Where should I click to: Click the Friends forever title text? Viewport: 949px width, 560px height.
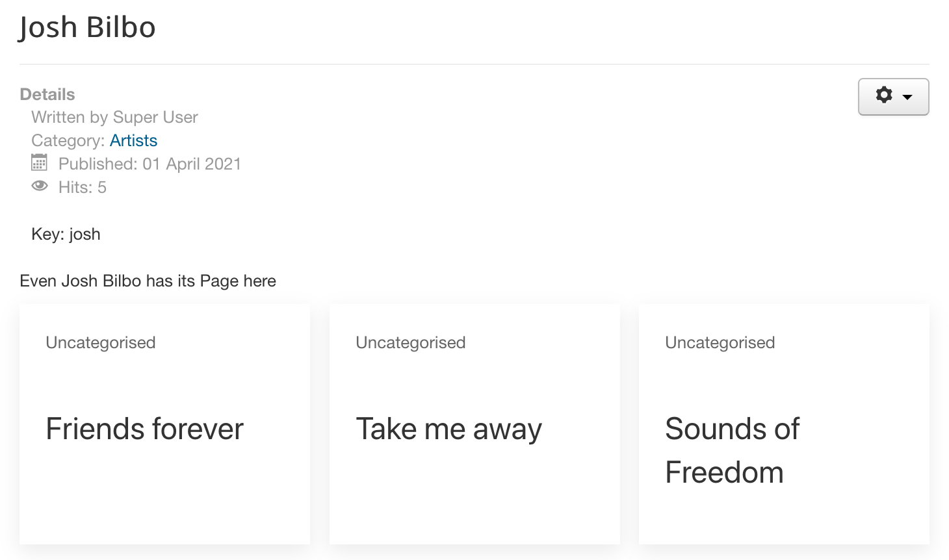(145, 429)
